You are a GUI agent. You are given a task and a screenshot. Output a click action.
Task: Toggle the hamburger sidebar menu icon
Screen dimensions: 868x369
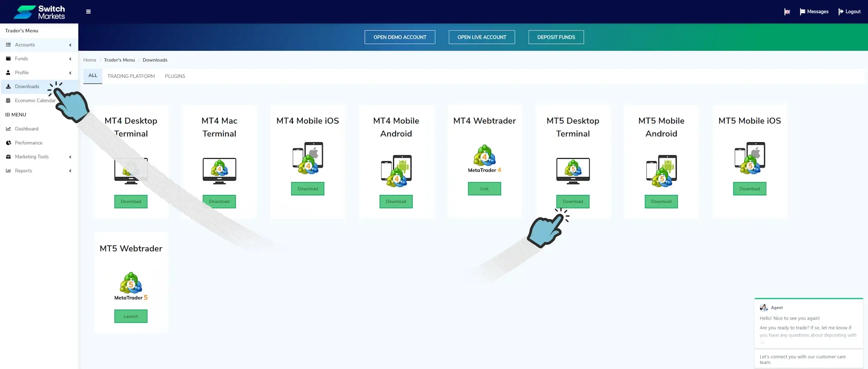pyautogui.click(x=88, y=12)
